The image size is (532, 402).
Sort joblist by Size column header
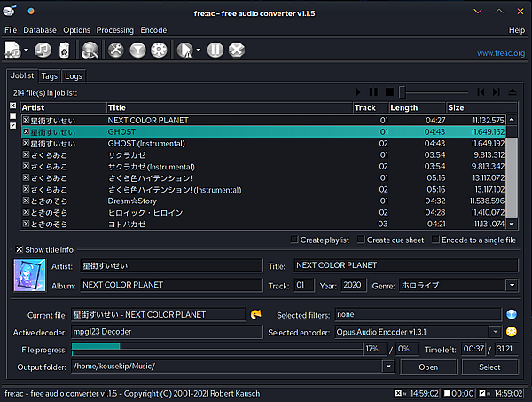point(481,107)
